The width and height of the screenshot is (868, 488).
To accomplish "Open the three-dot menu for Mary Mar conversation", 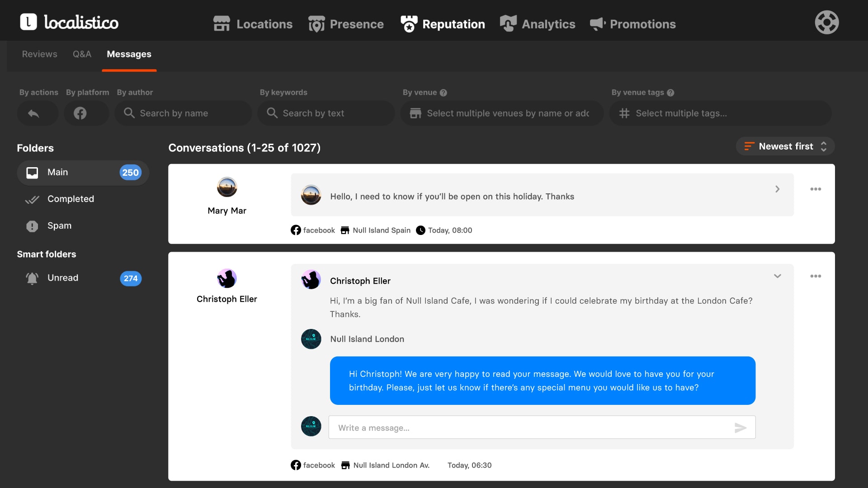I will point(816,189).
